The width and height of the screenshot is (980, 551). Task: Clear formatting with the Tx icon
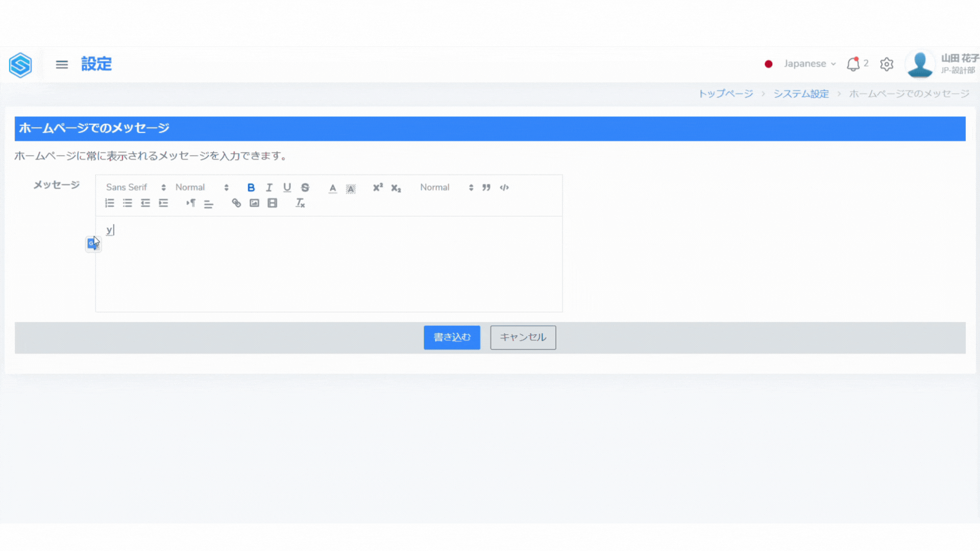(300, 203)
